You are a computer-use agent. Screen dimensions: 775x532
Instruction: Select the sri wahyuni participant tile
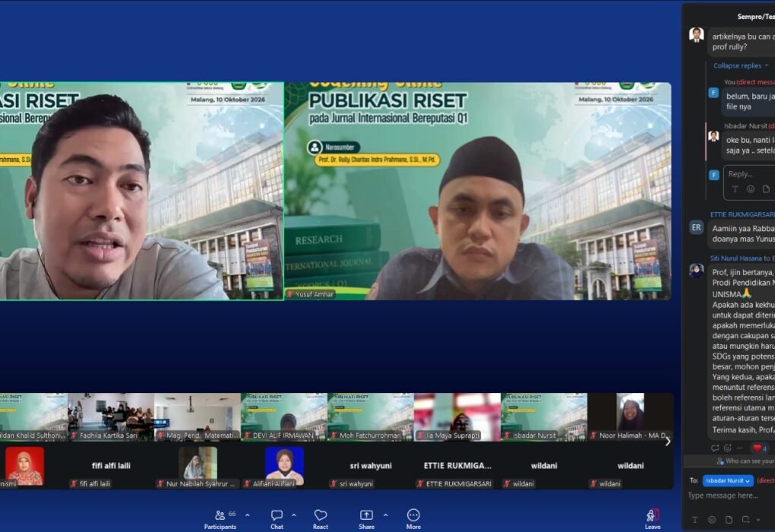370,466
